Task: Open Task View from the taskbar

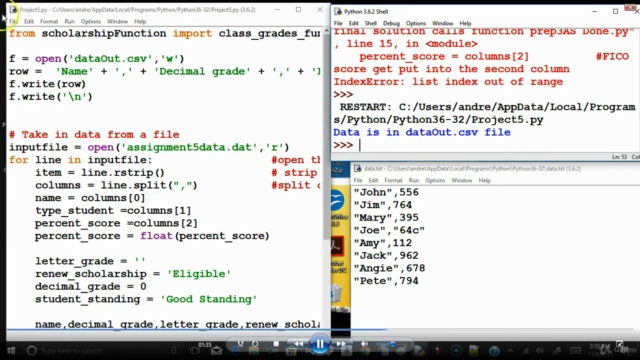Action: coord(195,351)
